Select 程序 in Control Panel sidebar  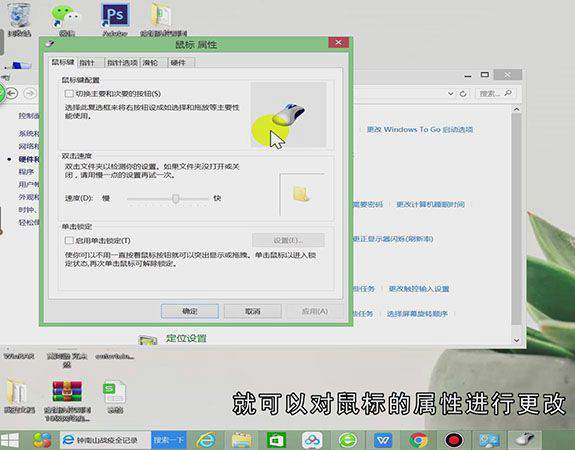(x=26, y=172)
